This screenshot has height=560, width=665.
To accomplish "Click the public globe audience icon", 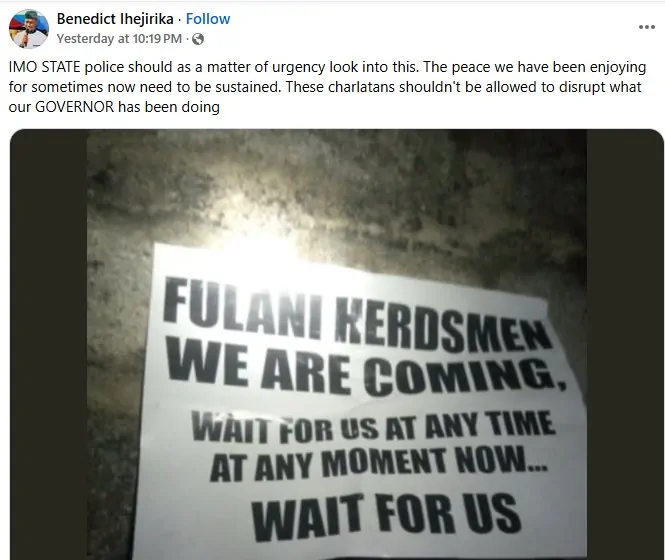I will point(198,39).
